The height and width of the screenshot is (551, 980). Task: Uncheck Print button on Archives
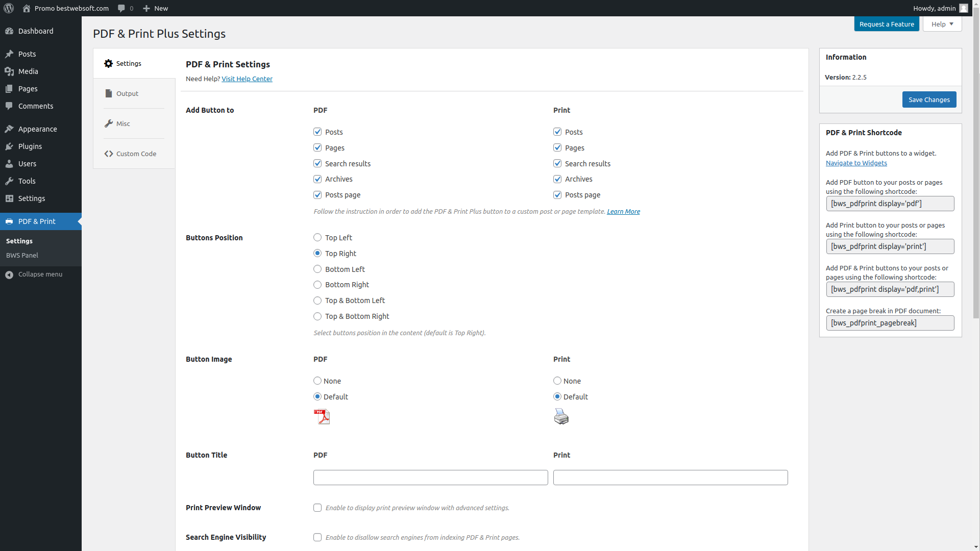click(557, 179)
